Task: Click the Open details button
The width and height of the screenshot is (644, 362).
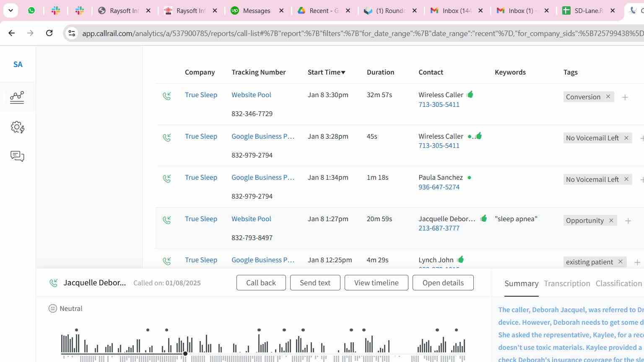Action: click(x=443, y=283)
